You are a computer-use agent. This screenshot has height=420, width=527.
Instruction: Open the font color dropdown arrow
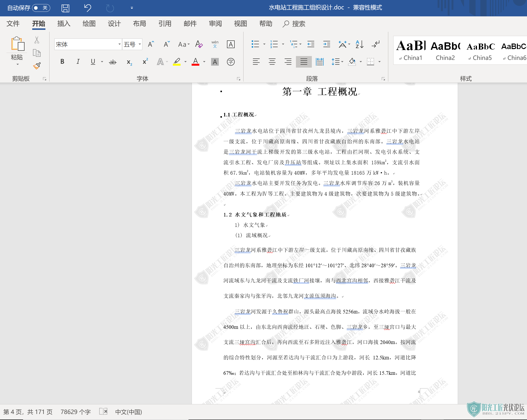tap(204, 62)
